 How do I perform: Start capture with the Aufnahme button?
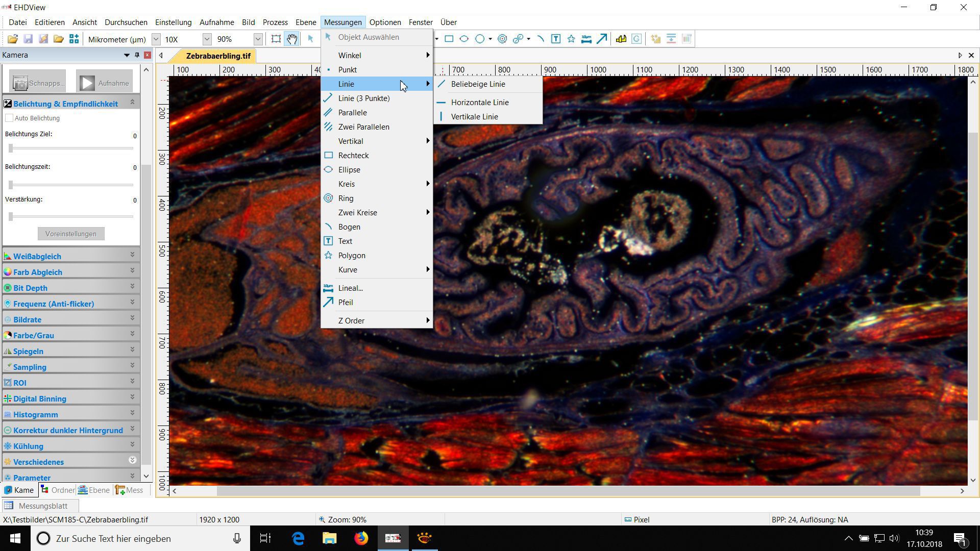pyautogui.click(x=104, y=81)
